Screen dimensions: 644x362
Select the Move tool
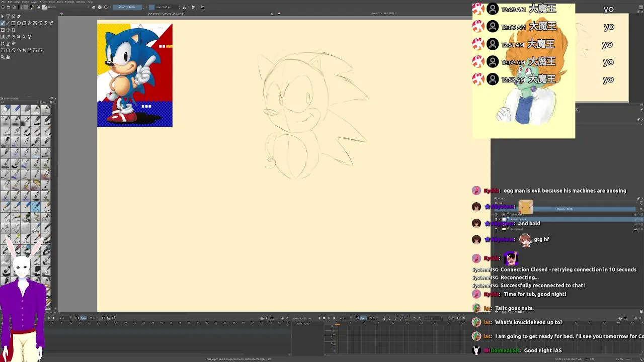click(x=8, y=30)
